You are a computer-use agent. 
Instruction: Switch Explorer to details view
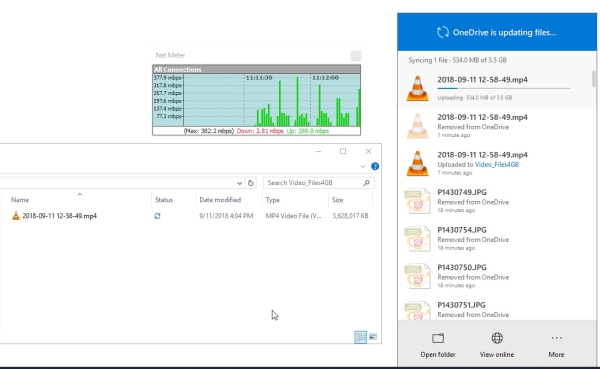point(360,337)
